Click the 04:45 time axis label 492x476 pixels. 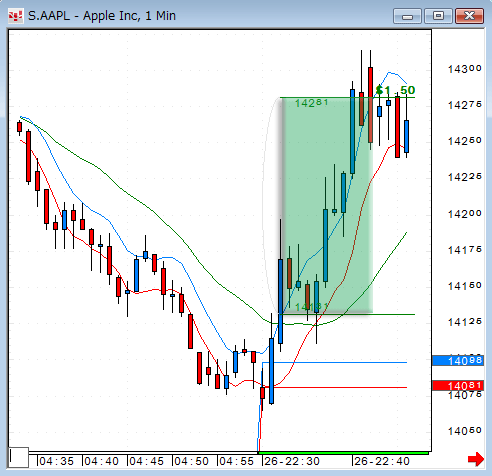coord(146,461)
